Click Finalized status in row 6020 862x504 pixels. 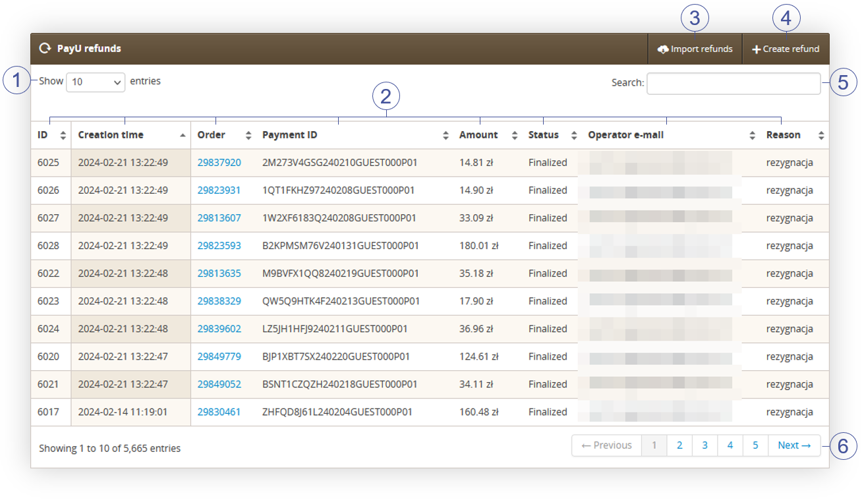point(548,356)
